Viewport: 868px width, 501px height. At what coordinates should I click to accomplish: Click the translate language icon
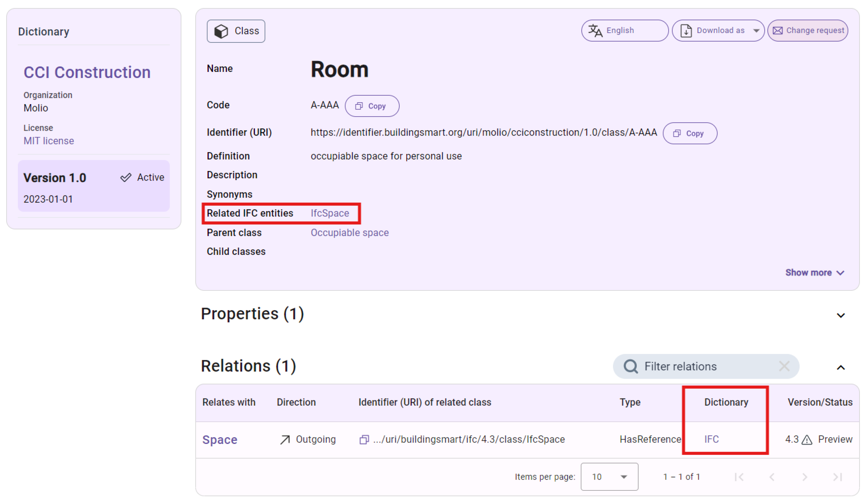pos(595,31)
